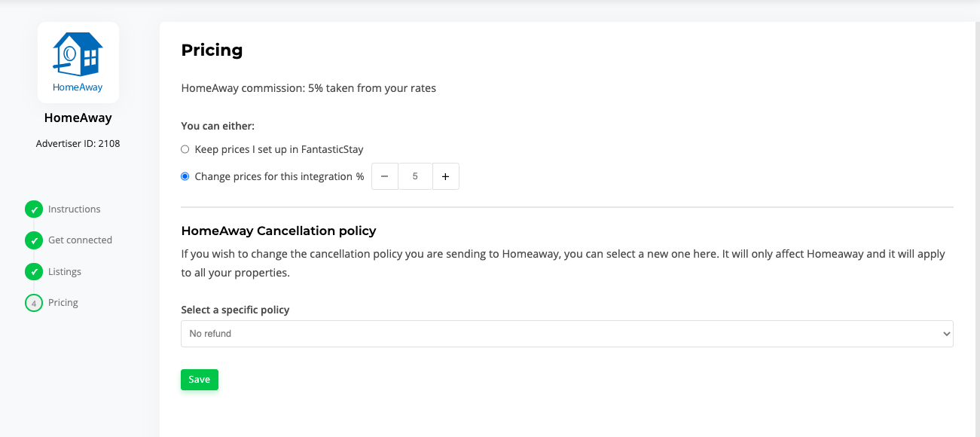The image size is (980, 437).
Task: Increase the price percentage with plus button
Action: click(x=446, y=176)
